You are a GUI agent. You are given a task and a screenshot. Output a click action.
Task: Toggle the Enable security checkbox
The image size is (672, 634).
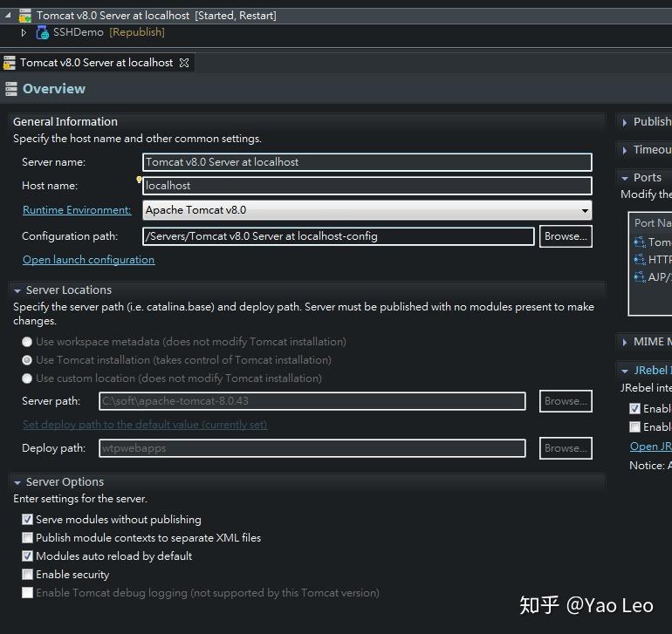(27, 575)
